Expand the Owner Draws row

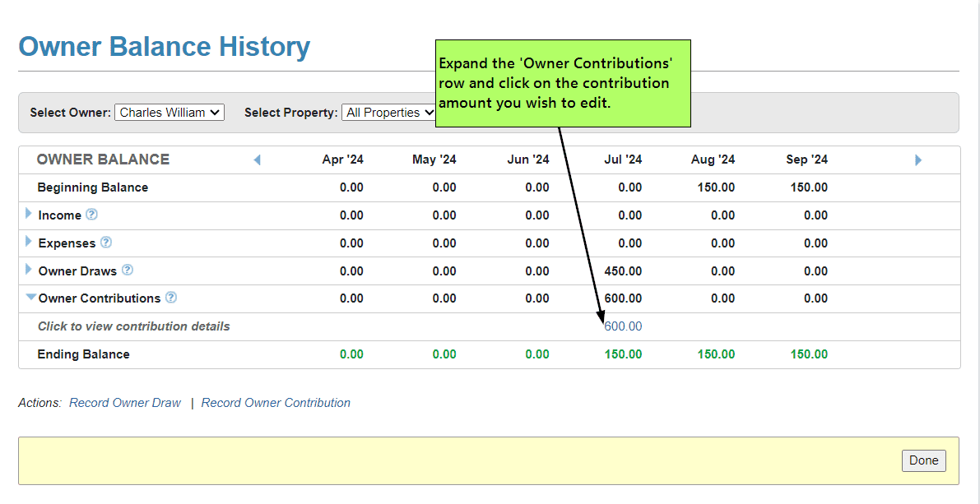30,270
